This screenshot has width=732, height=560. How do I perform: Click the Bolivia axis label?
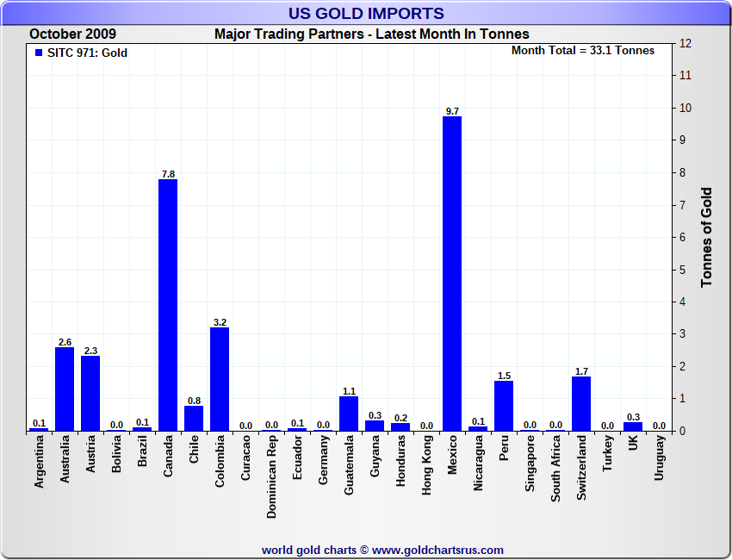click(x=116, y=453)
